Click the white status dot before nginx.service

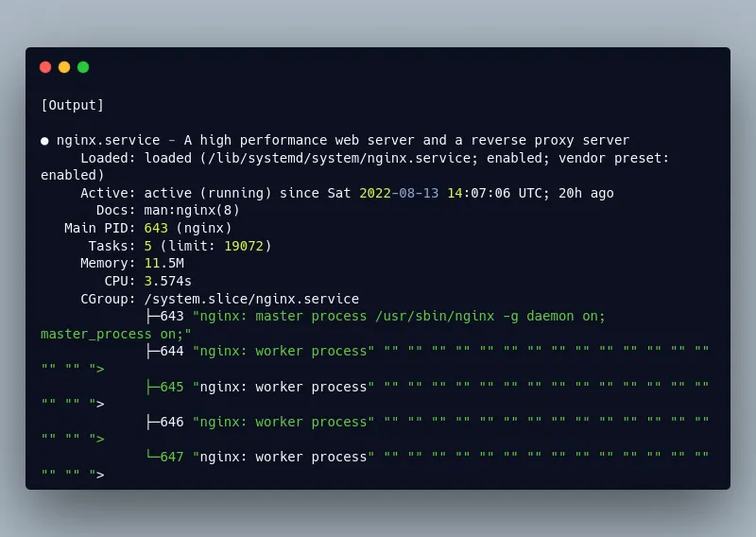tap(44, 141)
